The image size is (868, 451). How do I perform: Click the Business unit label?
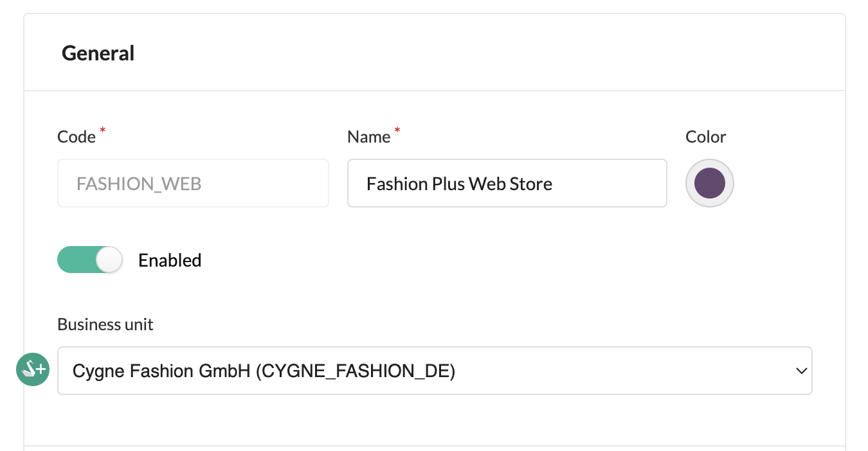point(105,324)
